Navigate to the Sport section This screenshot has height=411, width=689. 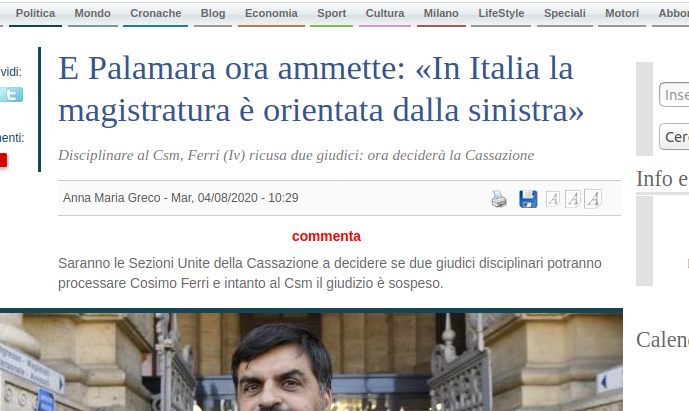click(x=331, y=14)
